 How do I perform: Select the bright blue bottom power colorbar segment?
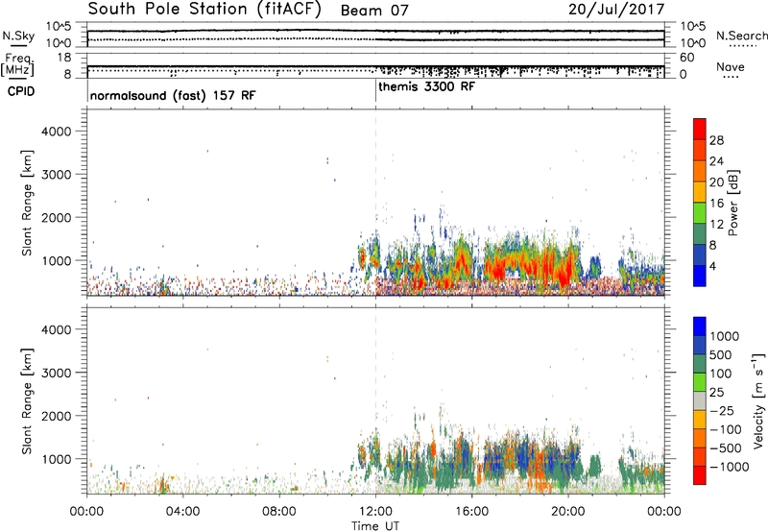(x=700, y=276)
